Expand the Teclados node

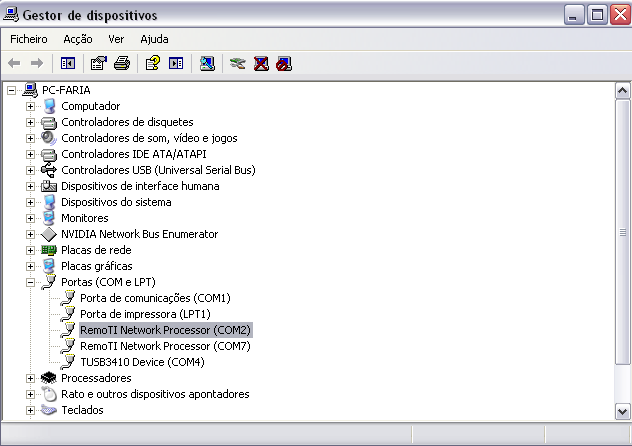coord(30,410)
